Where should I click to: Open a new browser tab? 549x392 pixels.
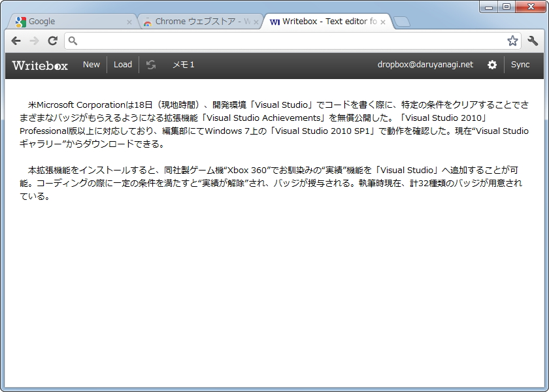pyautogui.click(x=402, y=22)
